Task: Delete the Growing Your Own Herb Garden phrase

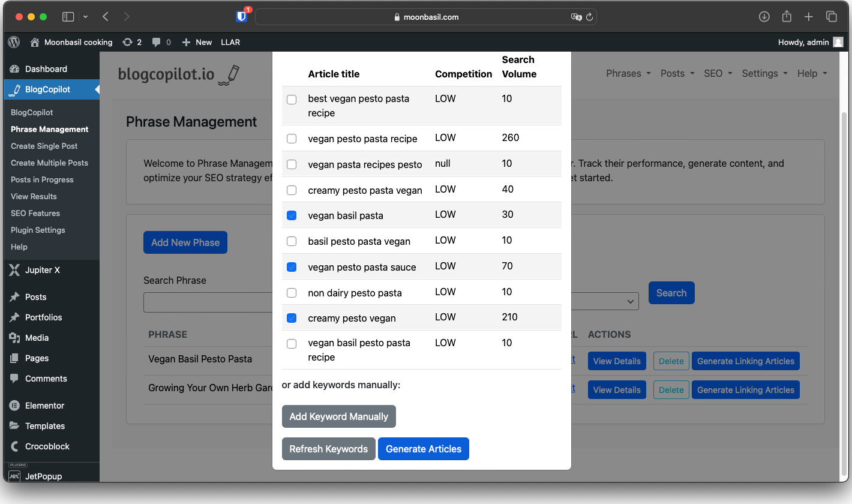Action: 671,390
